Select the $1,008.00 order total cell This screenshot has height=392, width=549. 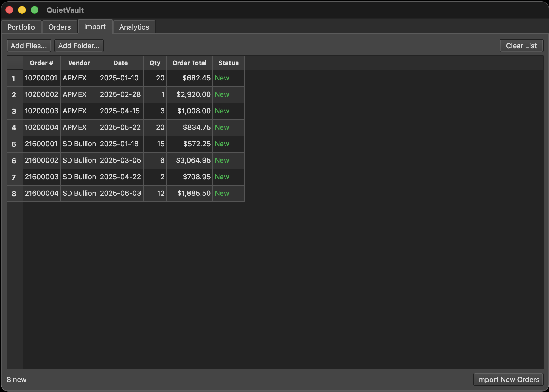190,111
